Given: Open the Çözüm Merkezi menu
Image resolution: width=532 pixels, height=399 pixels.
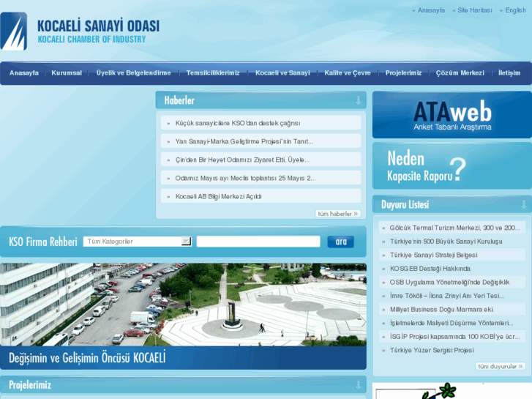Looking at the screenshot, I should click(x=460, y=72).
